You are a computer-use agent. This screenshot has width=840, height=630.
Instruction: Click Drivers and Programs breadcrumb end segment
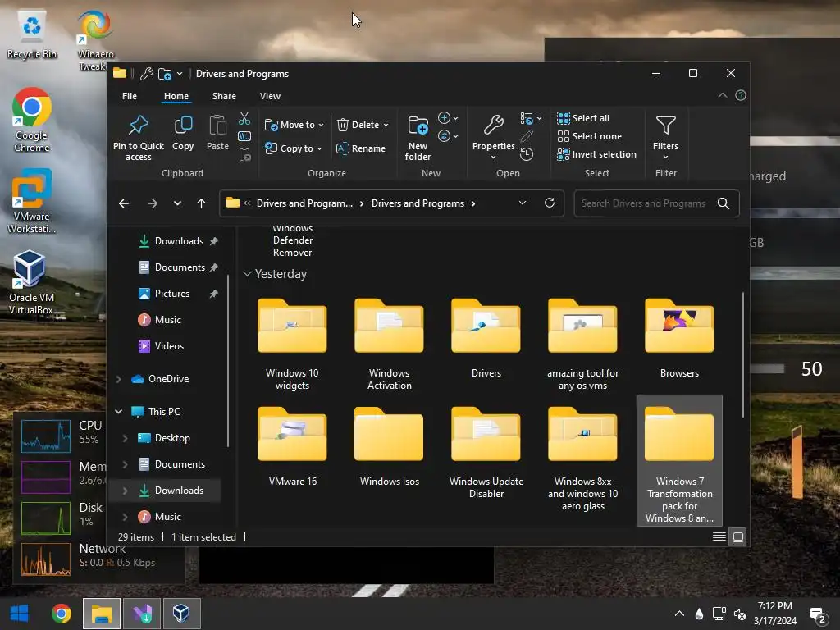[418, 203]
